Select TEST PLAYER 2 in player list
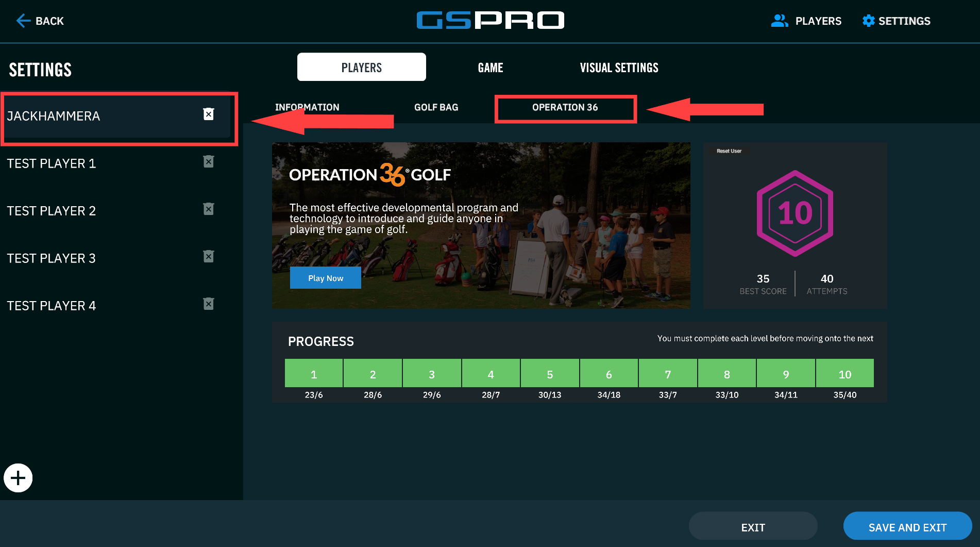Viewport: 980px width, 547px height. click(x=52, y=211)
